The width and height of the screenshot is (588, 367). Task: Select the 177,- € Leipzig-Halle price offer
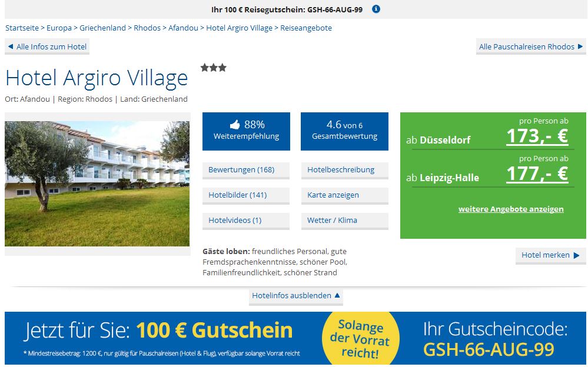537,173
